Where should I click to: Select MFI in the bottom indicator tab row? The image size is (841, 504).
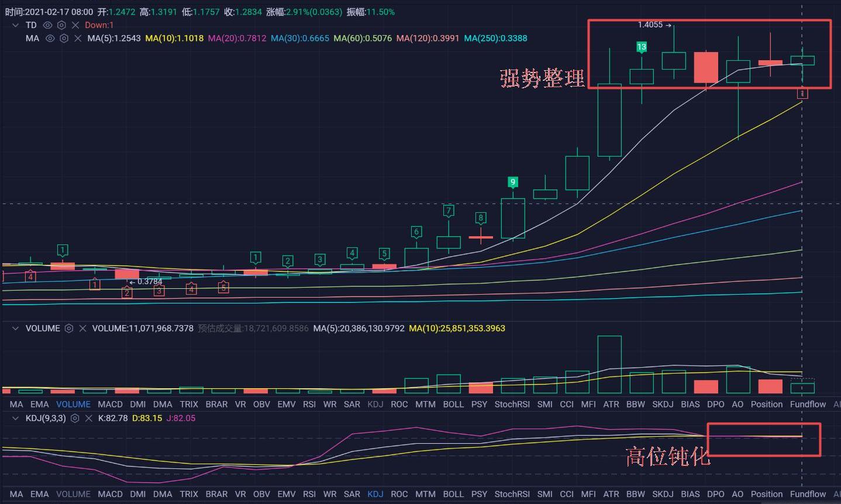click(x=588, y=494)
